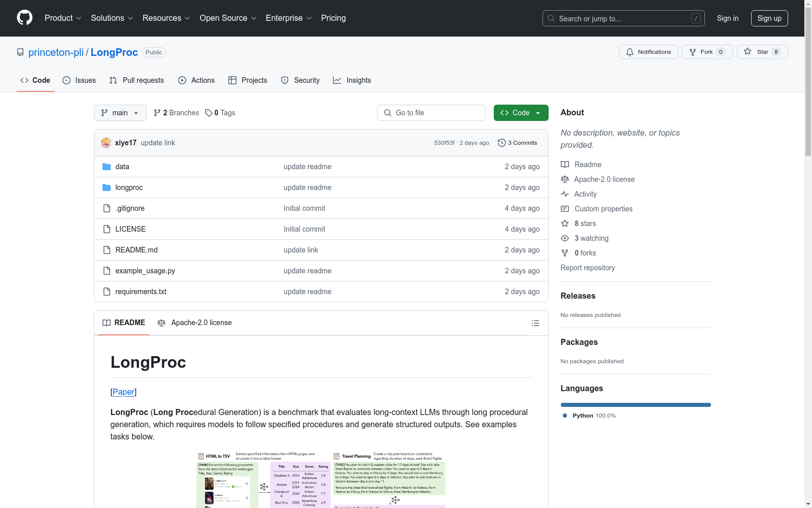Open the Releases heading link

tap(578, 296)
